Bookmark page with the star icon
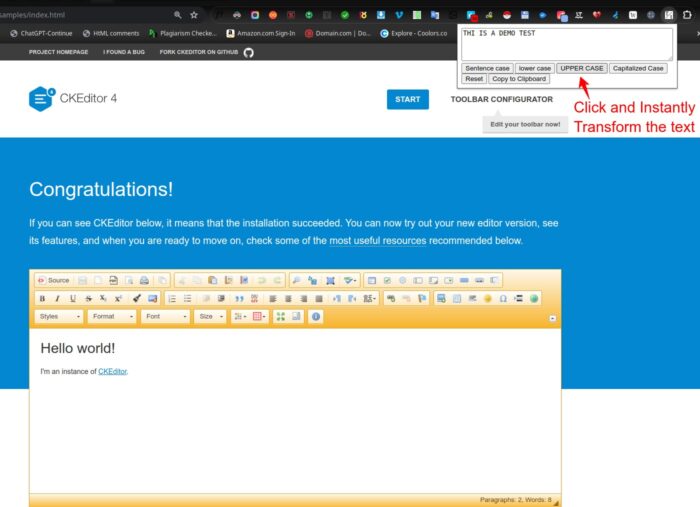700x507 pixels. coord(194,15)
